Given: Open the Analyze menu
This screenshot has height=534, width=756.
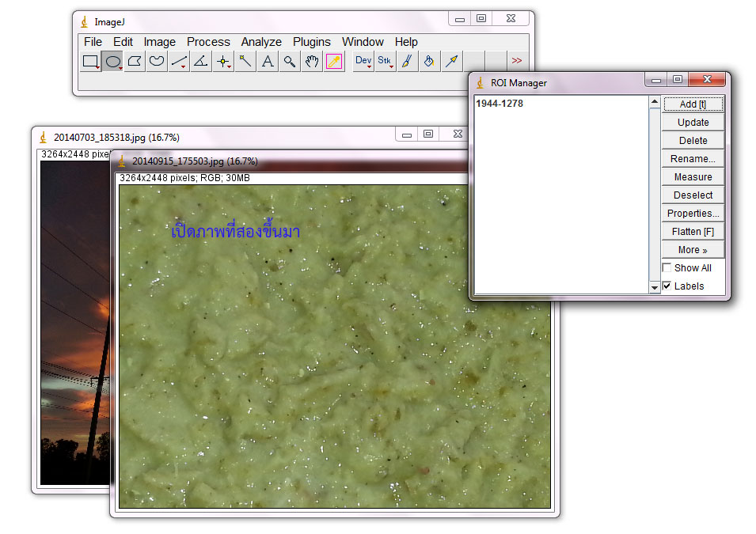Looking at the screenshot, I should [261, 41].
